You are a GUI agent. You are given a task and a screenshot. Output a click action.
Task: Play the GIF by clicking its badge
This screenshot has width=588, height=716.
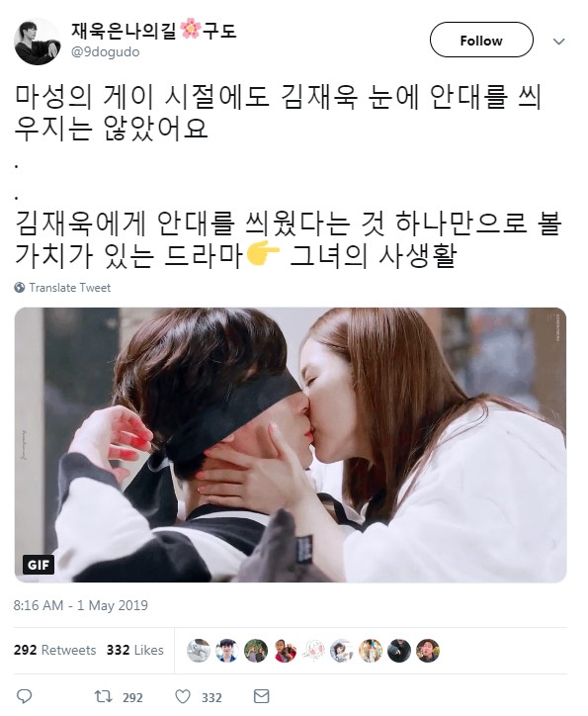click(x=39, y=565)
